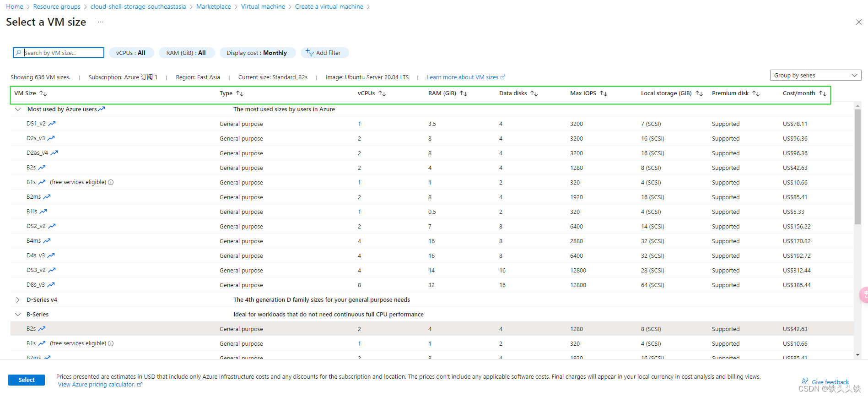Click B4ms VM size name
Image resolution: width=868 pixels, height=397 pixels.
pos(34,241)
